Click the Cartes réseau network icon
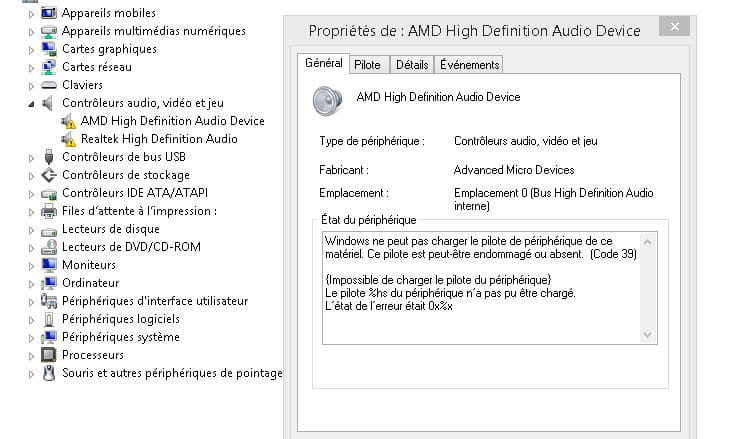The image size is (756, 439). tap(48, 67)
